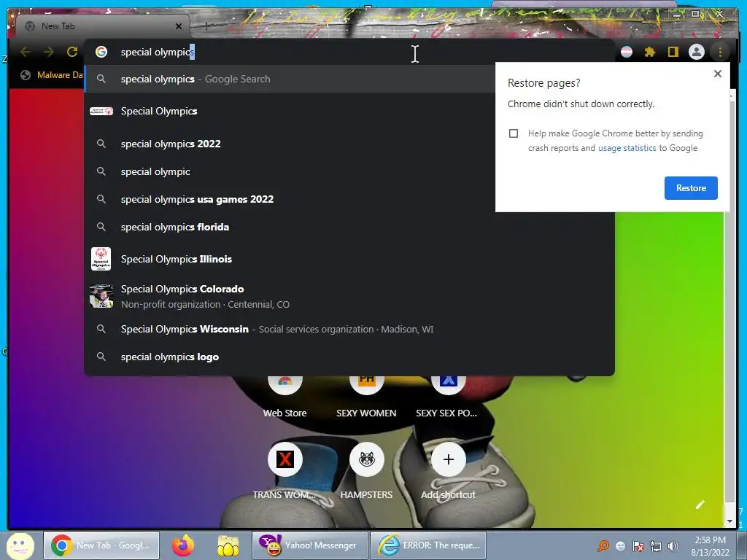Click the network tray icon

tap(656, 546)
